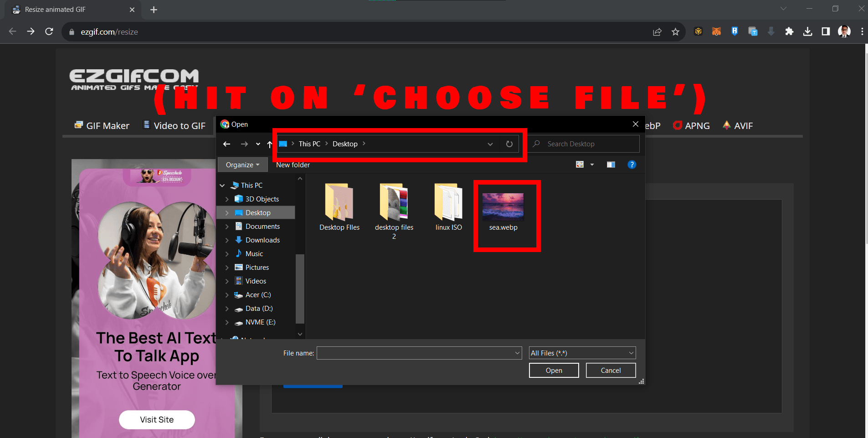868x438 pixels.
Task: Bookmark the page with the star icon
Action: pos(676,31)
